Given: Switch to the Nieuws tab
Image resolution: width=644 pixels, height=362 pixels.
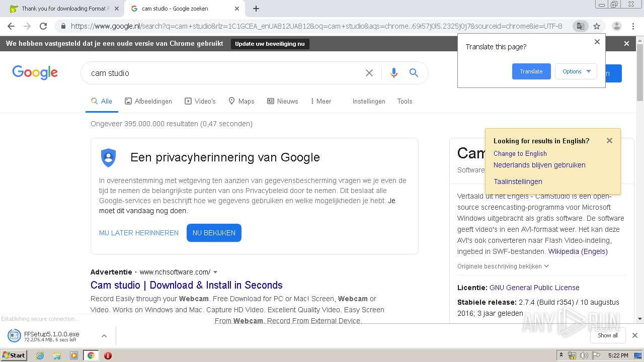Looking at the screenshot, I should tap(283, 101).
